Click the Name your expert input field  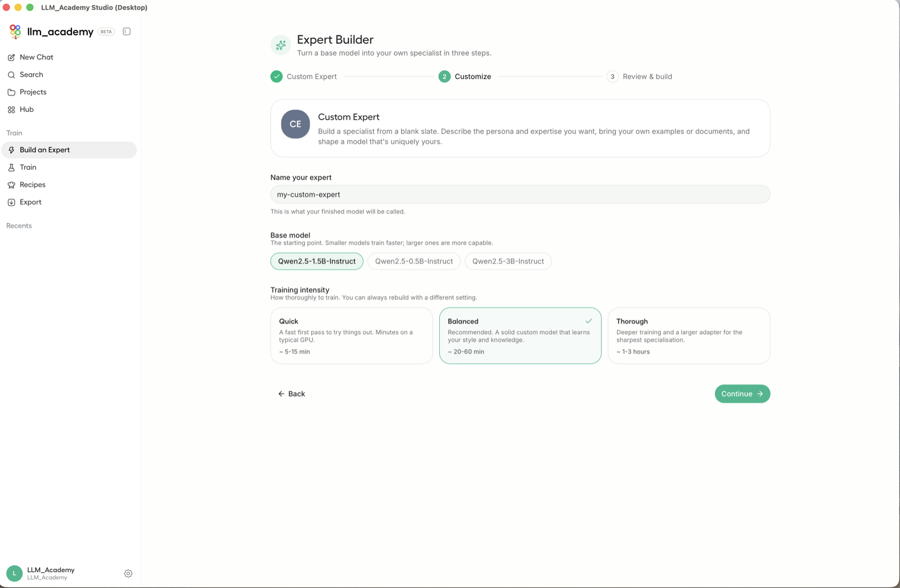coord(520,195)
